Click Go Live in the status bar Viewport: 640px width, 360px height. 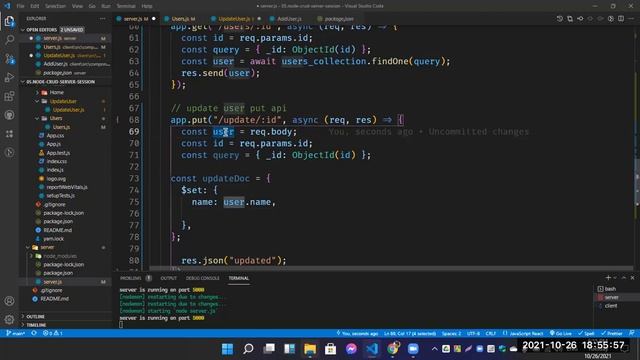(561, 333)
